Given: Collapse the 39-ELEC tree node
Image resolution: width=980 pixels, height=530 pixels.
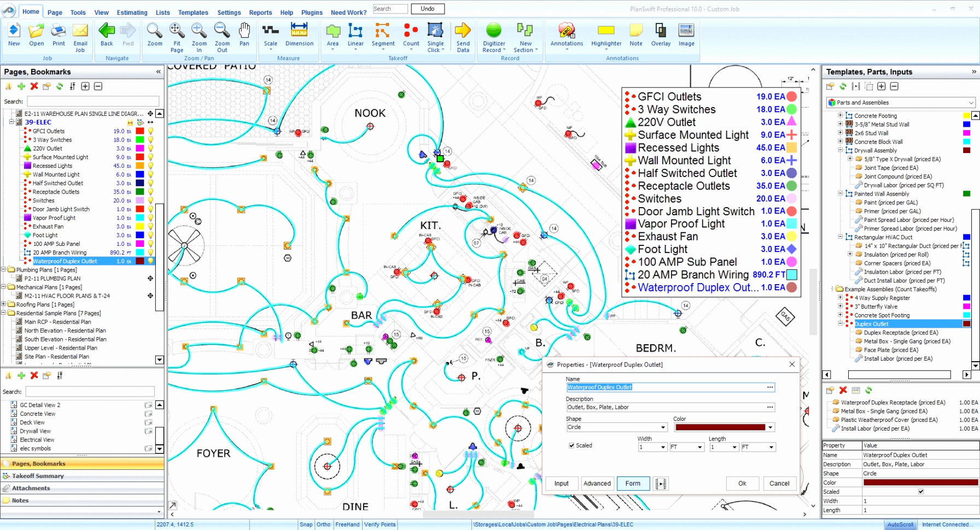Looking at the screenshot, I should click(11, 122).
